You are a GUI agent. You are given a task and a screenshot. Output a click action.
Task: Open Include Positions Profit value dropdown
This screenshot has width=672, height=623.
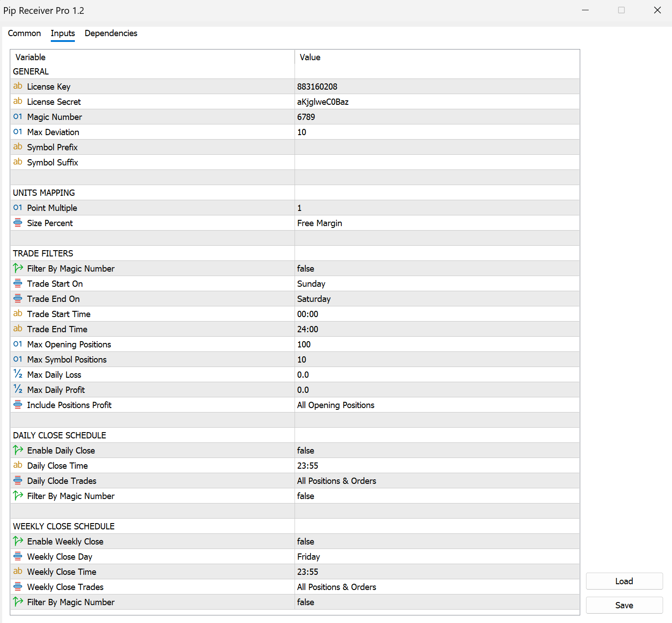(x=437, y=405)
